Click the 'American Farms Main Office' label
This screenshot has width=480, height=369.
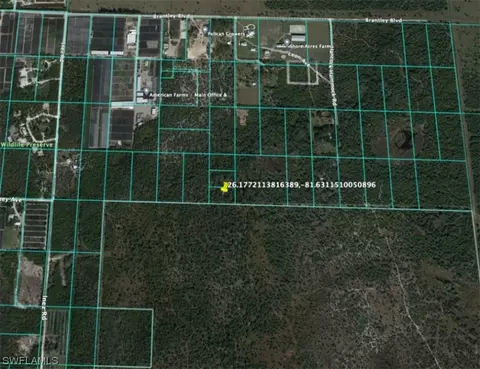click(188, 95)
